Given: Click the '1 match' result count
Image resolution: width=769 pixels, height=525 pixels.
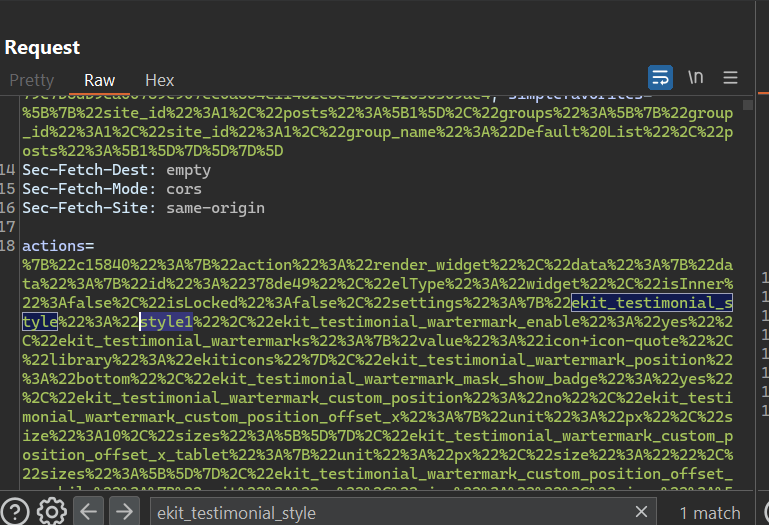Looking at the screenshot, I should (x=710, y=513).
